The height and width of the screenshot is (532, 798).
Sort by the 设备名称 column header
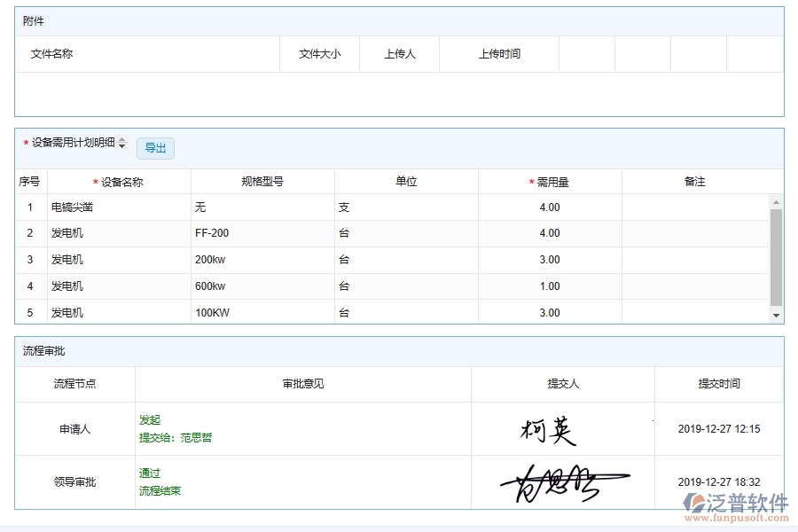[124, 181]
